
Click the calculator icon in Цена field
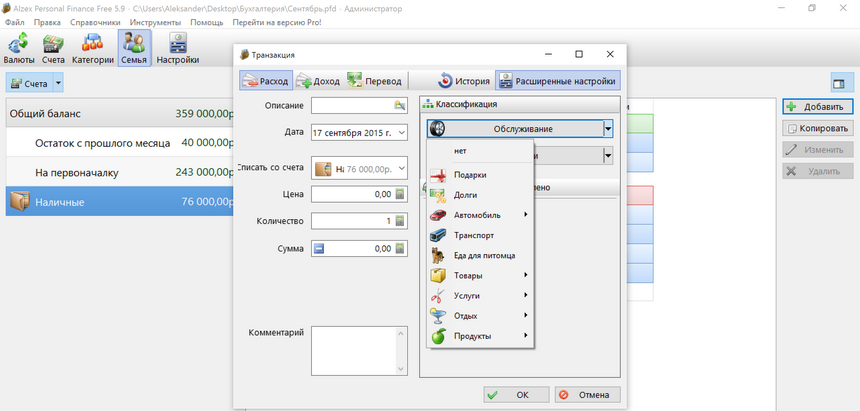pyautogui.click(x=400, y=194)
